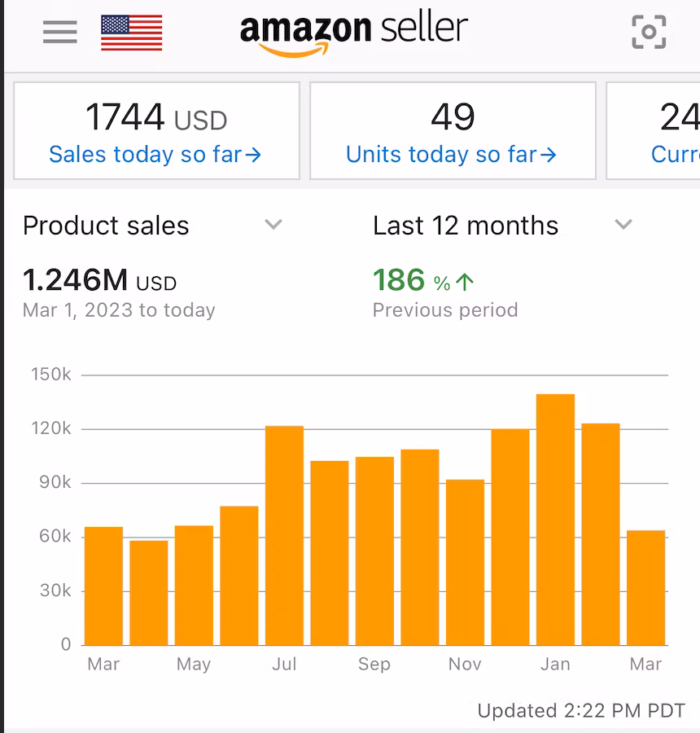Open the hamburger navigation menu
This screenshot has width=700, height=733.
point(60,32)
